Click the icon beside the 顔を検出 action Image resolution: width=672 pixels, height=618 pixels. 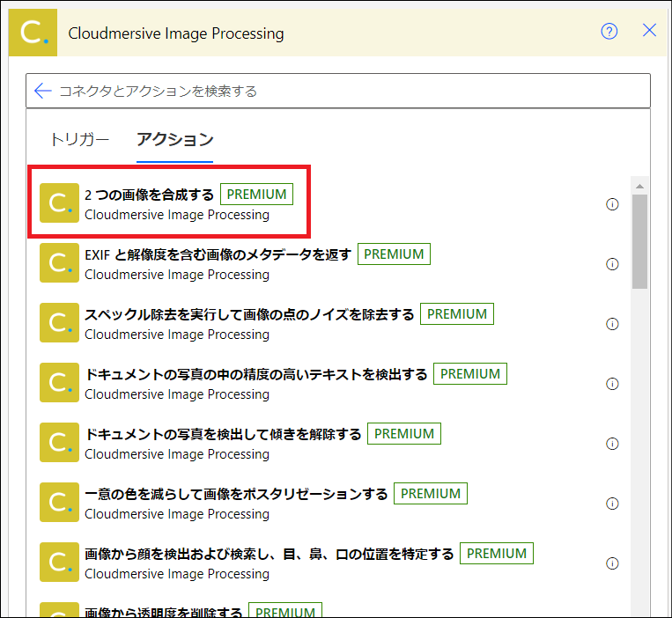[x=59, y=563]
